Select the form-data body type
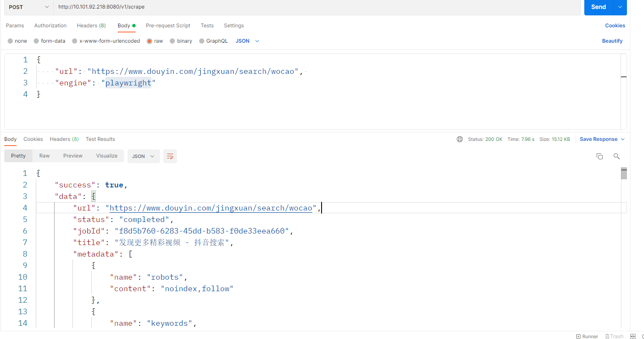Image resolution: width=644 pixels, height=339 pixels. coord(49,41)
